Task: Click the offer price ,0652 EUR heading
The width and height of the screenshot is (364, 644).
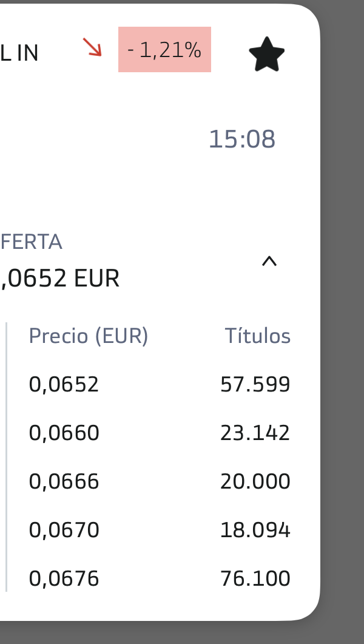Action: (x=61, y=279)
